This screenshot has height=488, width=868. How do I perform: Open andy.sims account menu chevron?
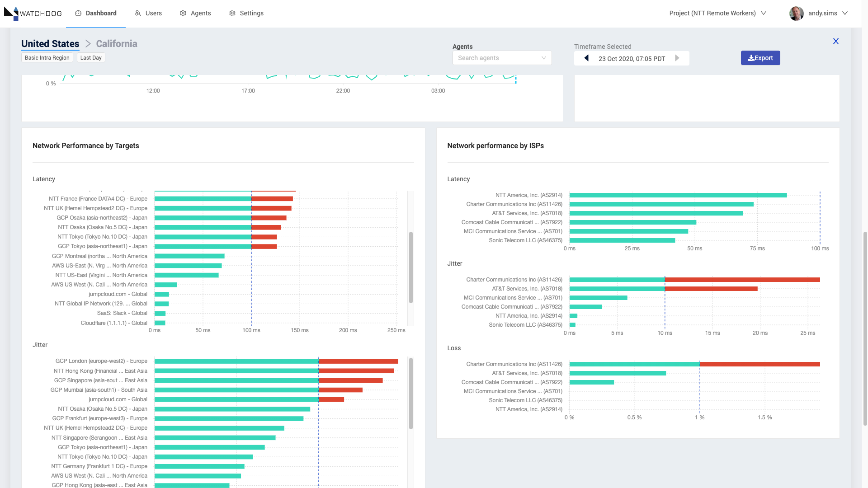coord(845,13)
